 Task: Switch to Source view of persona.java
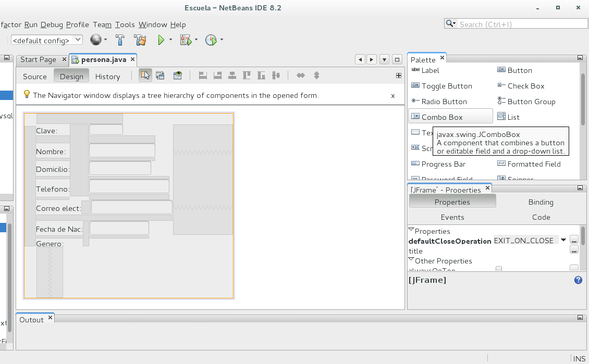(x=35, y=77)
